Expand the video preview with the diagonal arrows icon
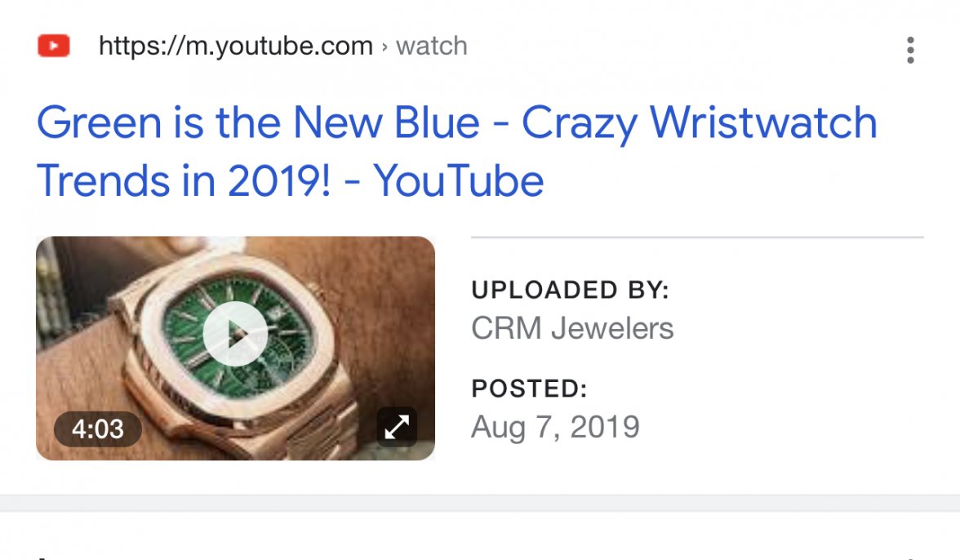 [397, 427]
